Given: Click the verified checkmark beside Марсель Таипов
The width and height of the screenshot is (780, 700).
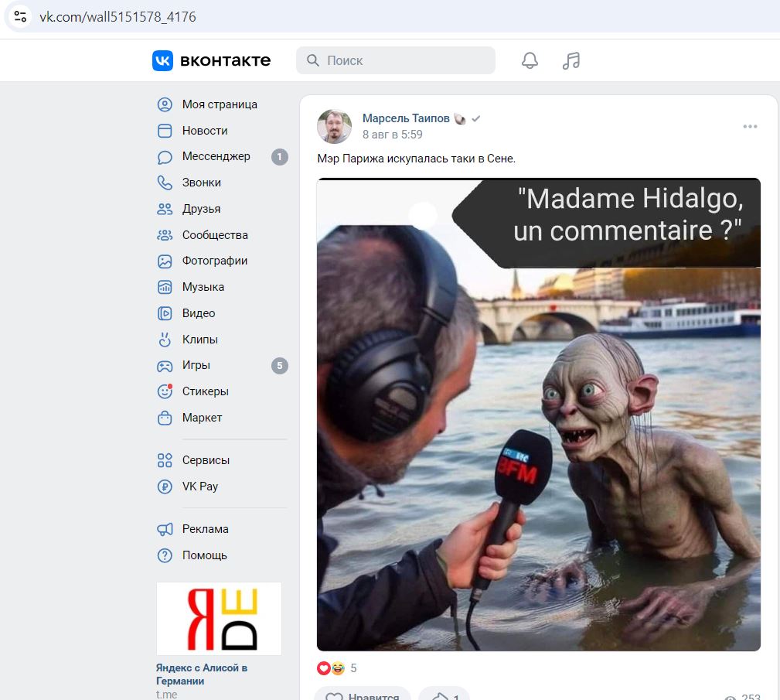Looking at the screenshot, I should point(476,118).
